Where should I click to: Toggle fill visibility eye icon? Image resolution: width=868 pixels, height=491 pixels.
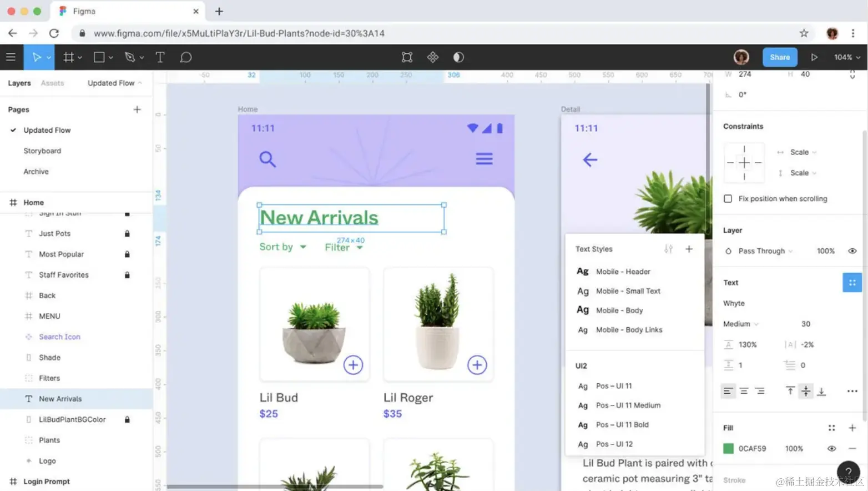click(831, 448)
